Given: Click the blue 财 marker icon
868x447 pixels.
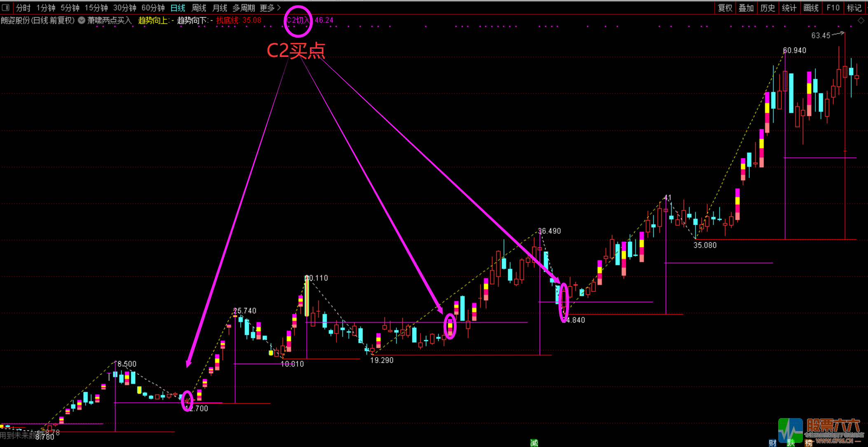Looking at the screenshot, I should click(772, 443).
